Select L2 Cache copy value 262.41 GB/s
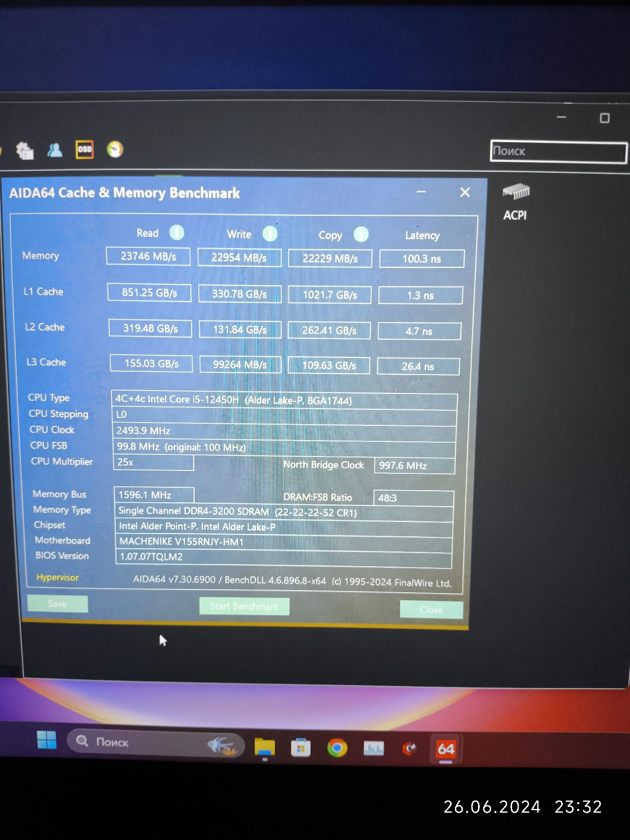Image resolution: width=630 pixels, height=840 pixels. [x=329, y=331]
